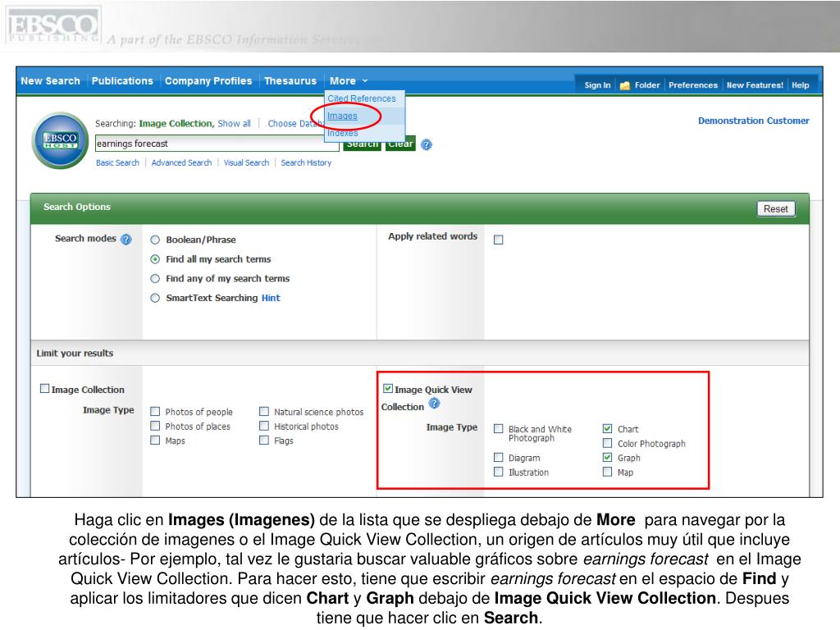
Task: Click the EBSCOhost round logo
Action: coord(60,140)
